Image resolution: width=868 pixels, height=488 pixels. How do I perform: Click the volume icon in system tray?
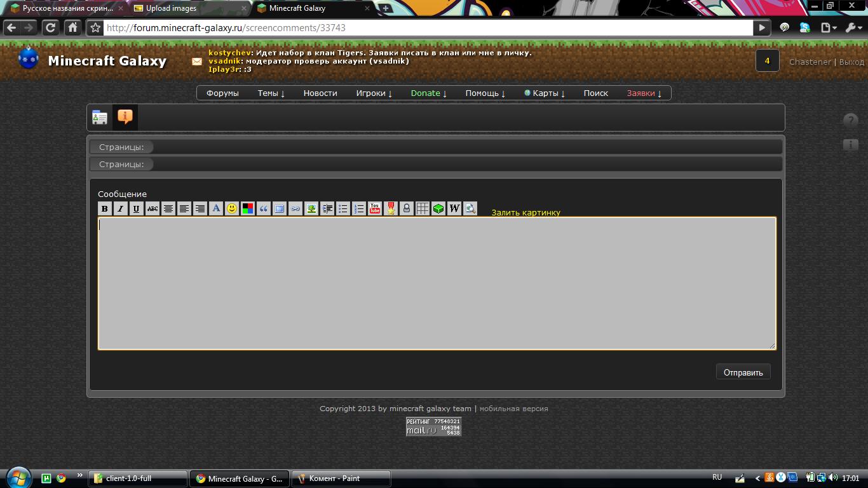coord(832,478)
